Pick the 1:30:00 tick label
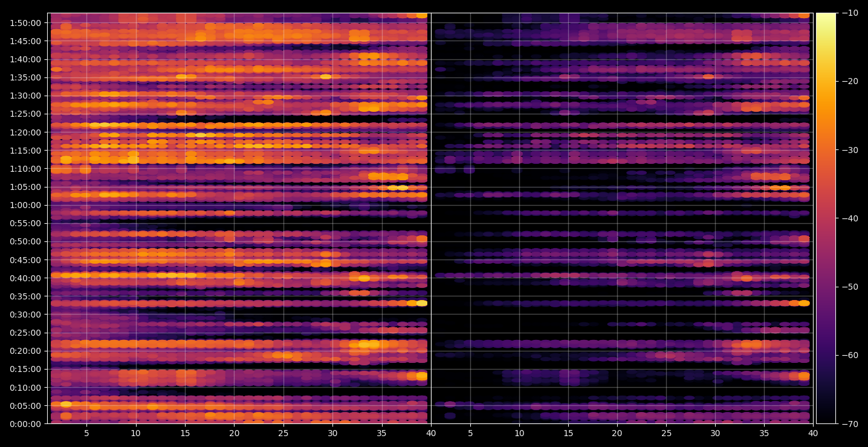868x447 pixels. [25, 96]
